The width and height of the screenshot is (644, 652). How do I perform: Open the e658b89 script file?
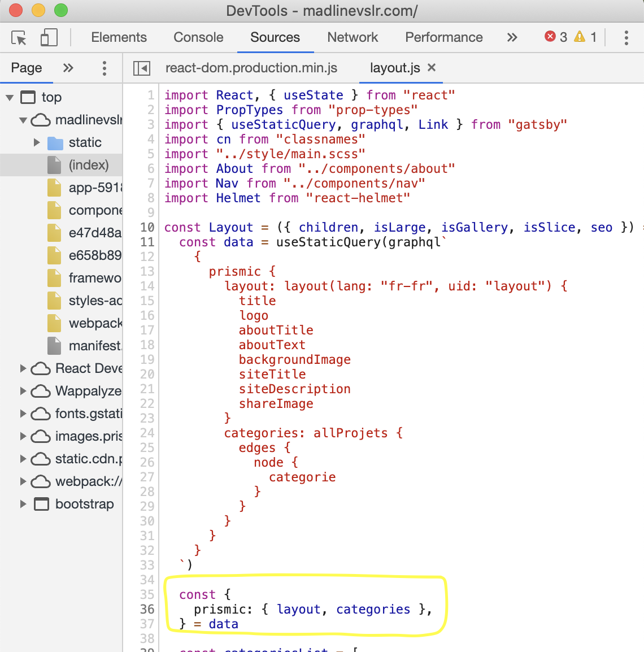95,255
